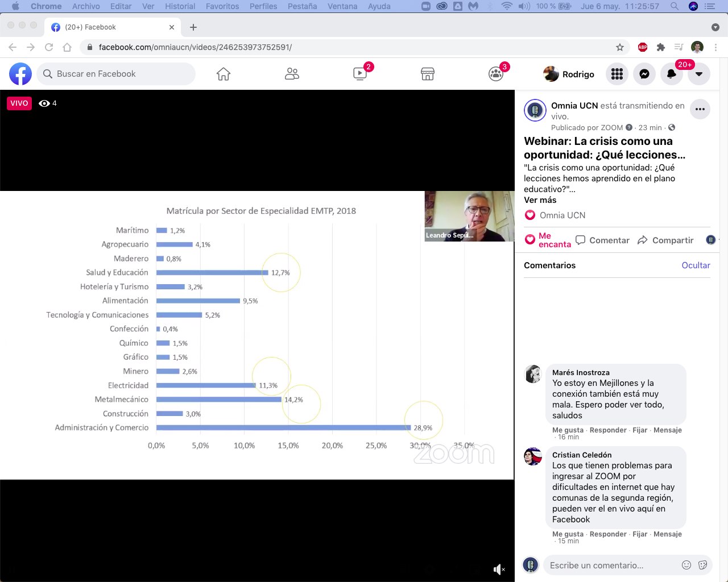Open the Friends icon in the navbar
The width and height of the screenshot is (728, 582).
coord(292,74)
